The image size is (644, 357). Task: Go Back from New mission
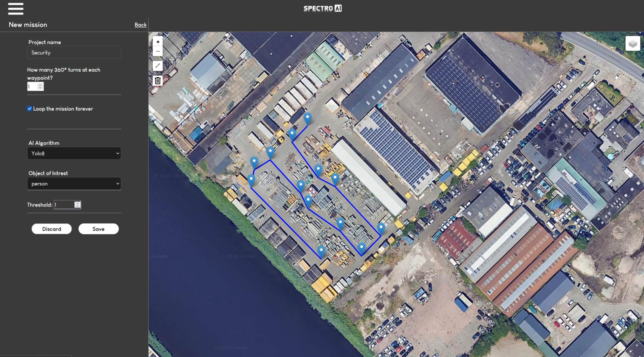(x=141, y=25)
